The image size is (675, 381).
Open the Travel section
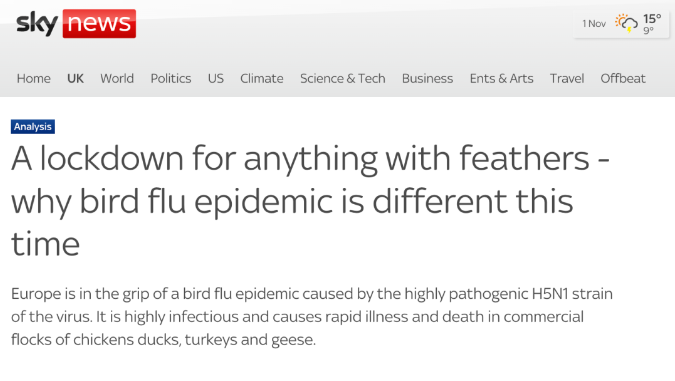pyautogui.click(x=567, y=78)
